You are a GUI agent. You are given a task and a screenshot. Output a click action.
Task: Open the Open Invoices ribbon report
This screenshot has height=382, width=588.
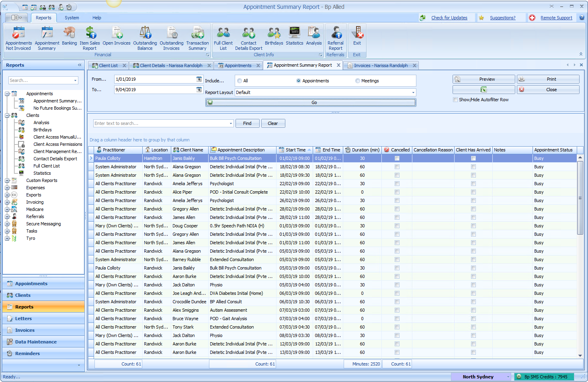coord(117,36)
